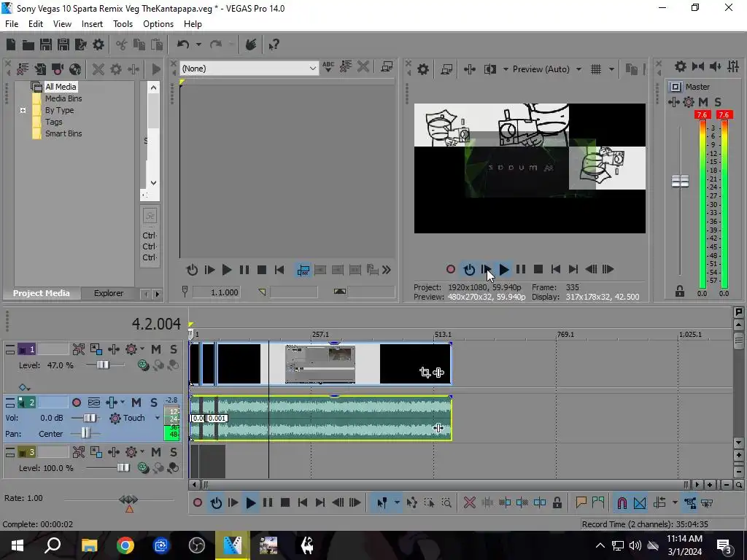Image resolution: width=747 pixels, height=560 pixels.
Task: Click the Master volume fader handle
Action: coord(681,182)
